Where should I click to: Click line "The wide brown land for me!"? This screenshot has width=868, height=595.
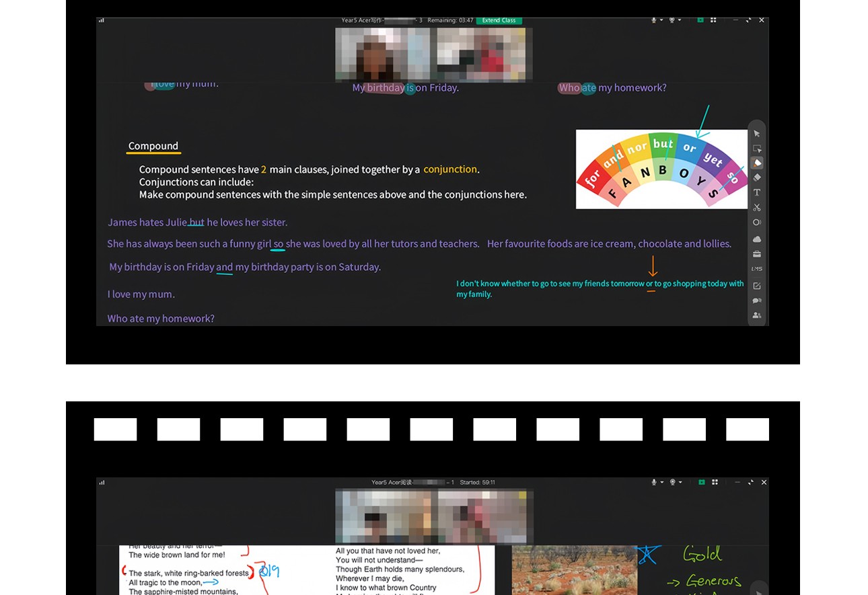point(177,555)
